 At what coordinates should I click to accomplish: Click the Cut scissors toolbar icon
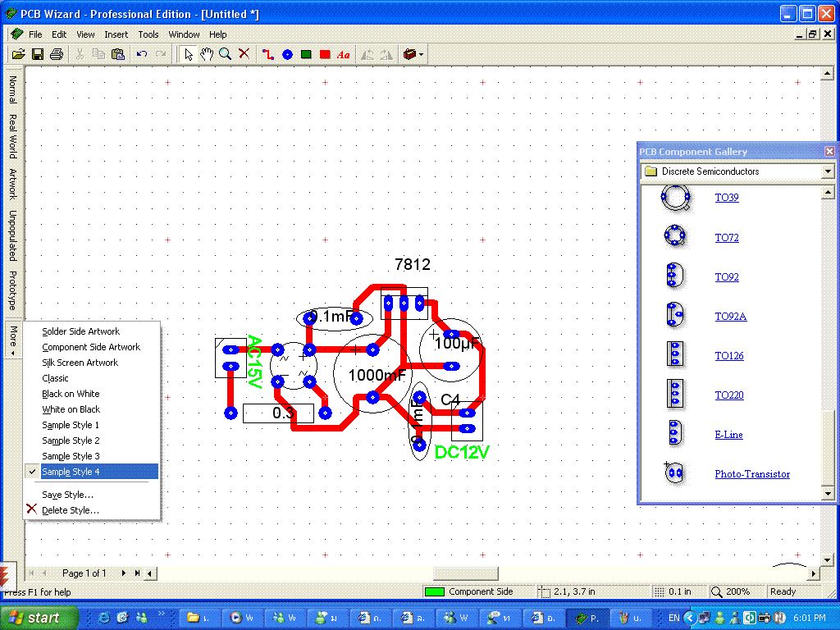80,54
